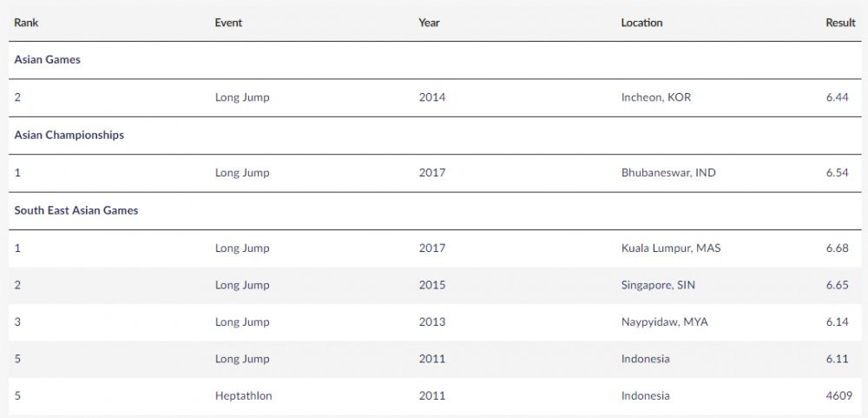This screenshot has height=418, width=868.
Task: Click the Asian Championships section heading
Action: click(69, 136)
